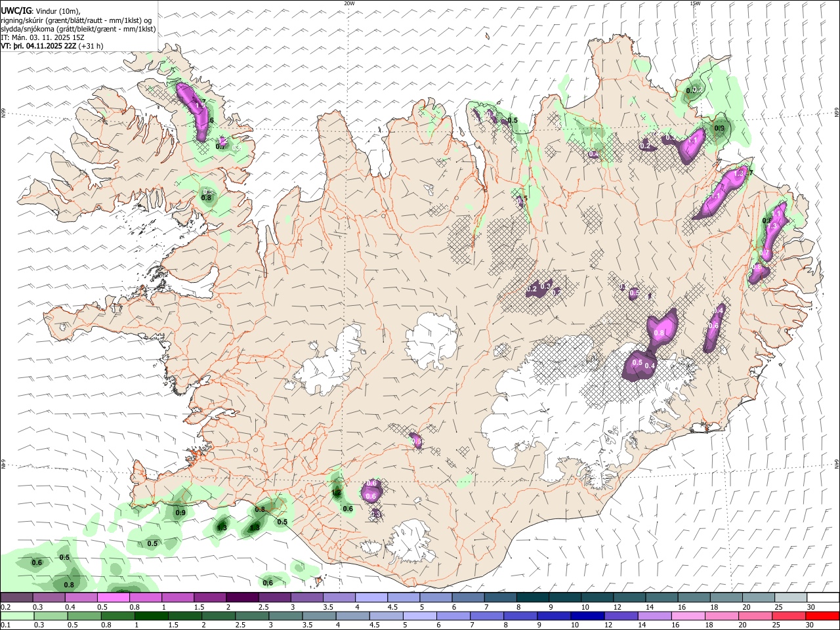Viewport: 840px width, 630px height.
Task: Select the lower legend swatch for 0.1
Action: 17,616
